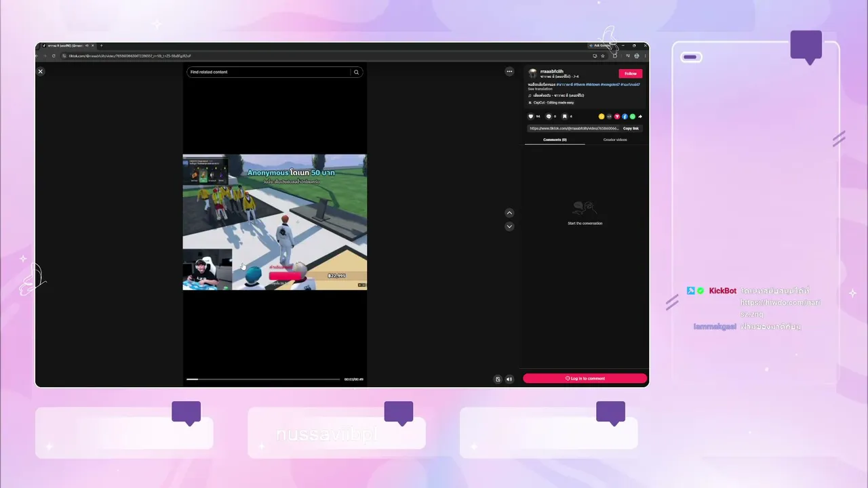Open rraaabfcllh profile avatar

[x=532, y=73]
